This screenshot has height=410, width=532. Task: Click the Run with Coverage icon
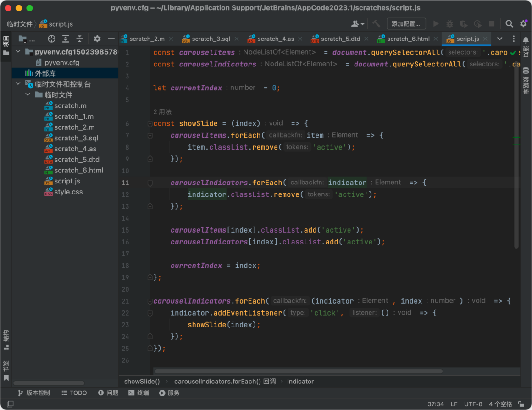464,24
